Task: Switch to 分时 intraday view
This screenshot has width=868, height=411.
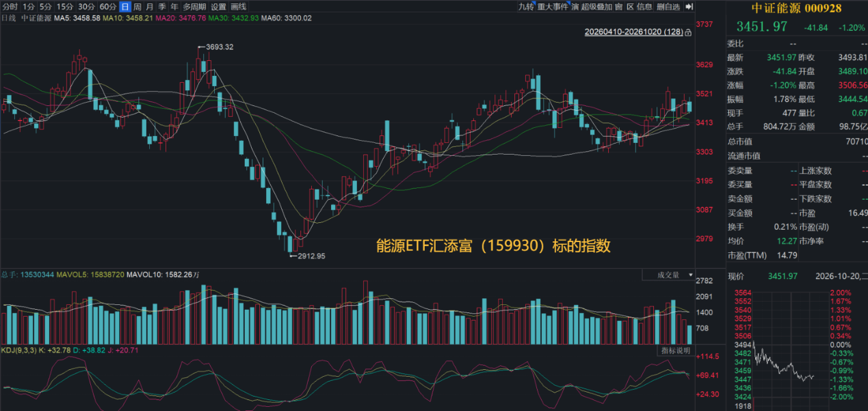Action: 10,7
